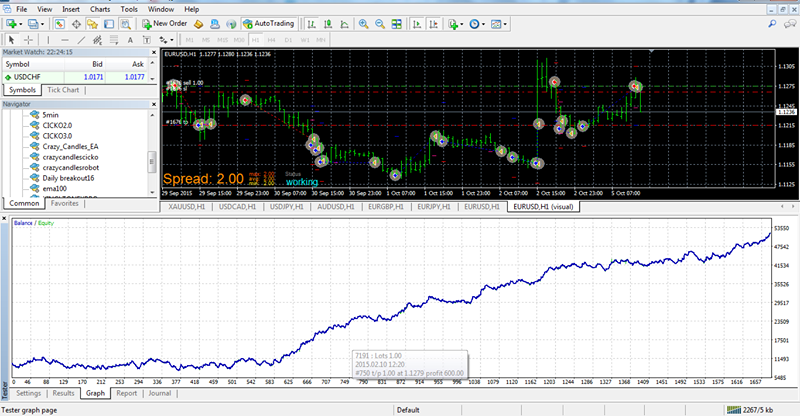800x416 pixels.
Task: Click the Zoom Out magnifier icon
Action: [x=381, y=23]
